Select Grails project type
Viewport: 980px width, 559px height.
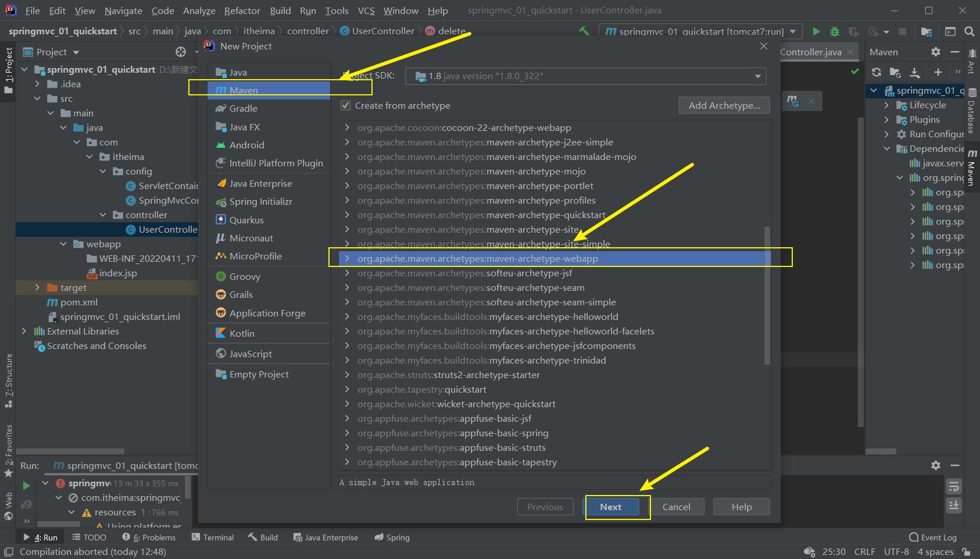269,295
